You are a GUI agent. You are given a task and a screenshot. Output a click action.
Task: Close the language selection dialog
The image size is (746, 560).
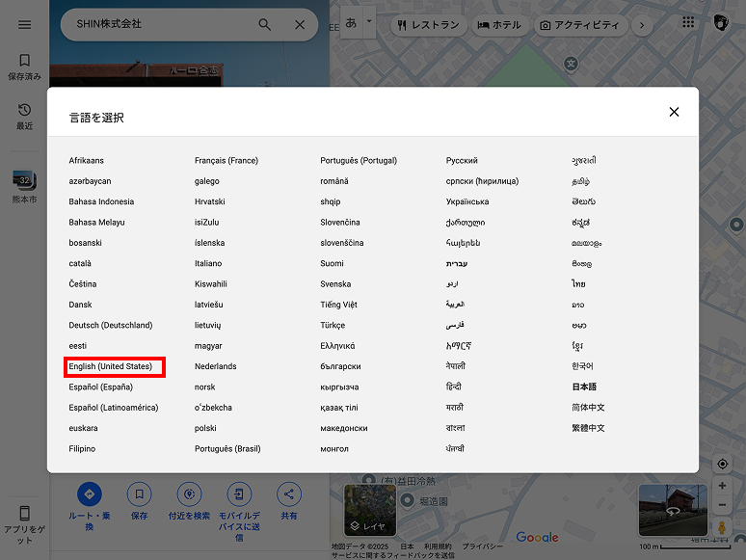tap(674, 112)
